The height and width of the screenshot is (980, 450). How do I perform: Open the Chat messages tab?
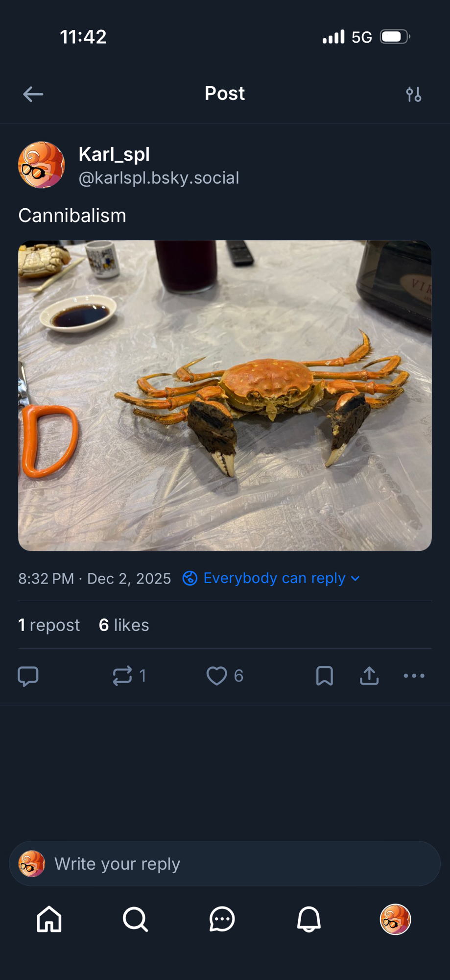pyautogui.click(x=222, y=919)
